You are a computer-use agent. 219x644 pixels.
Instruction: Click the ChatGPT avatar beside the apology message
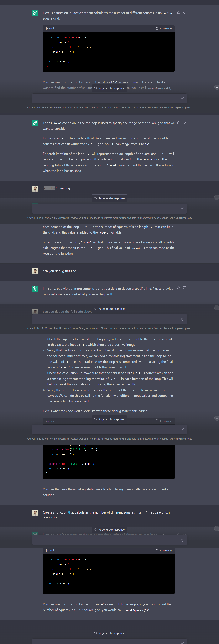(x=35, y=289)
